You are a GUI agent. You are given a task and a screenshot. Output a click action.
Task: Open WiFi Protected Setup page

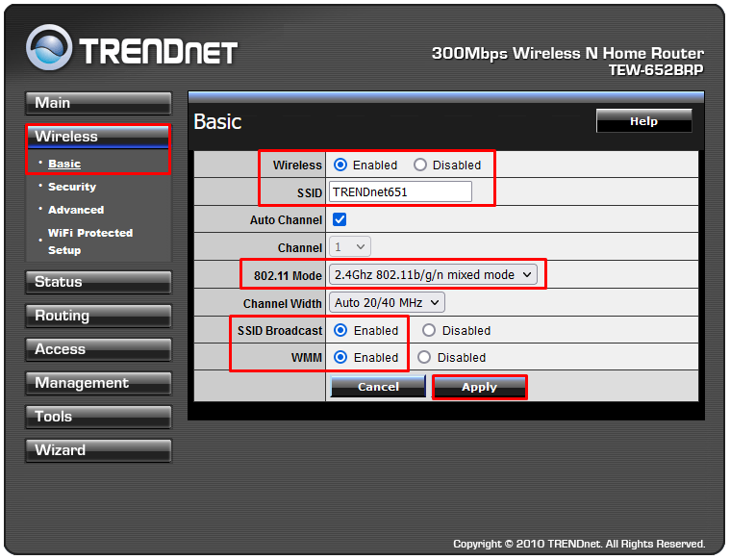[90, 242]
